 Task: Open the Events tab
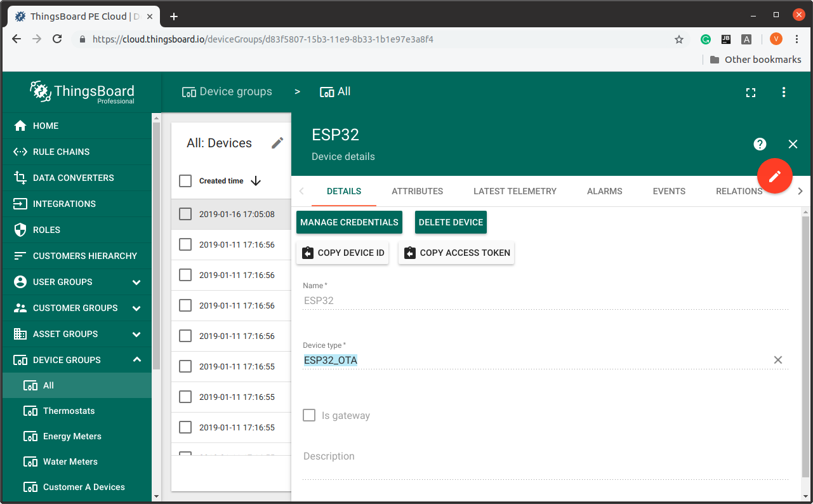669,191
